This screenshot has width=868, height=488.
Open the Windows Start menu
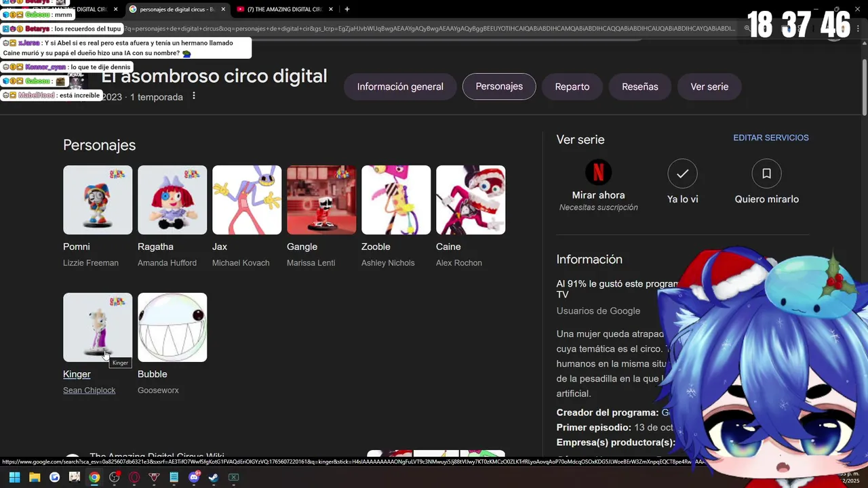point(15,477)
